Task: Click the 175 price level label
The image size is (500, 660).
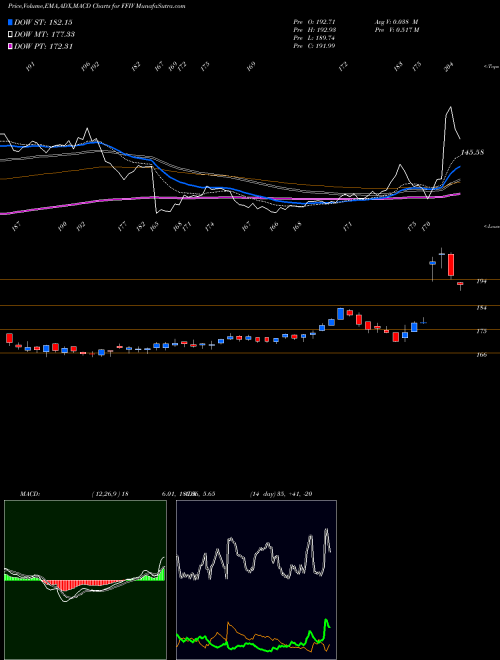Action: tap(481, 331)
